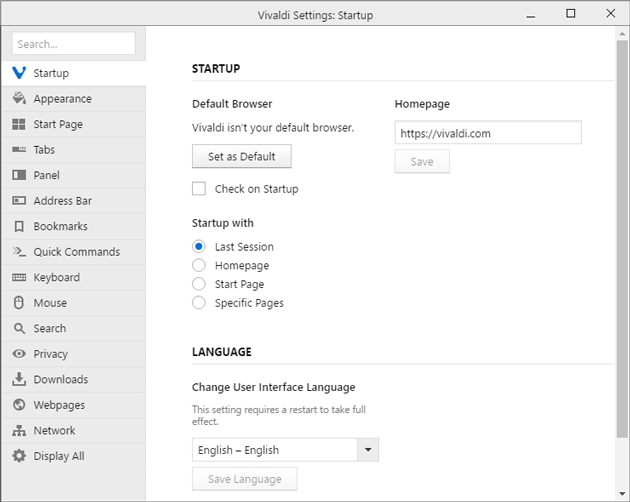Open the language dropdown arrow
The image size is (630, 502).
[368, 450]
